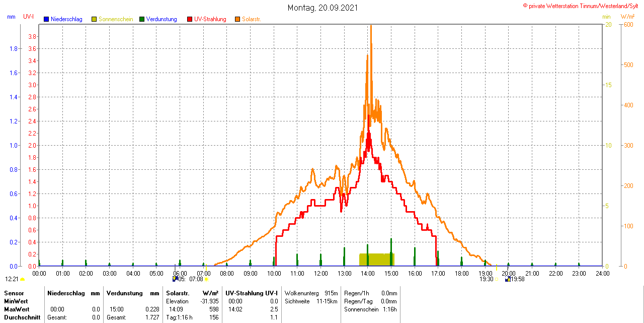Viewport: 644px width, 323px height.
Task: Click the 24:00 time axis label
Action: (602, 274)
